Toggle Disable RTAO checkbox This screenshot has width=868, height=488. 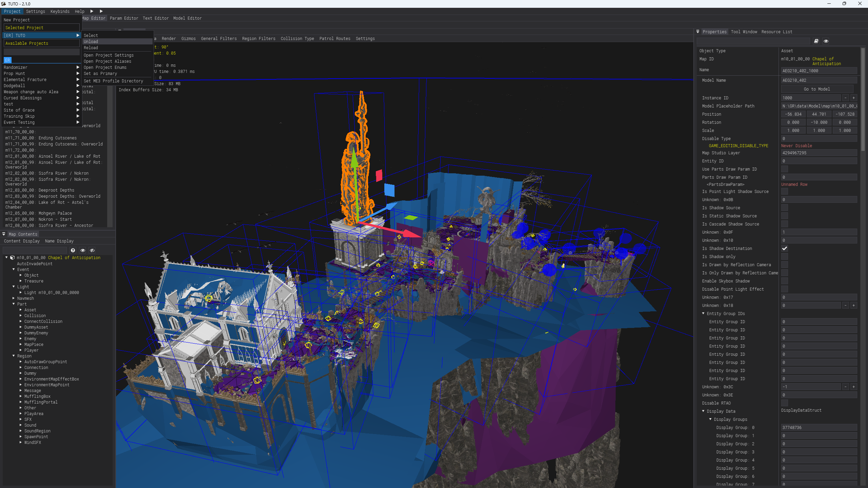tap(785, 403)
